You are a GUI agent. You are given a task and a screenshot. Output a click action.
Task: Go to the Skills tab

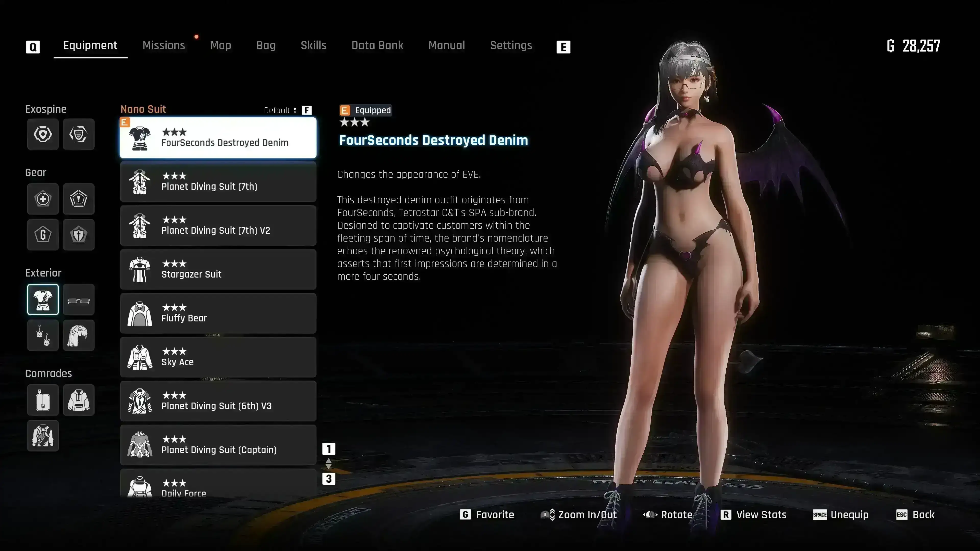[313, 46]
